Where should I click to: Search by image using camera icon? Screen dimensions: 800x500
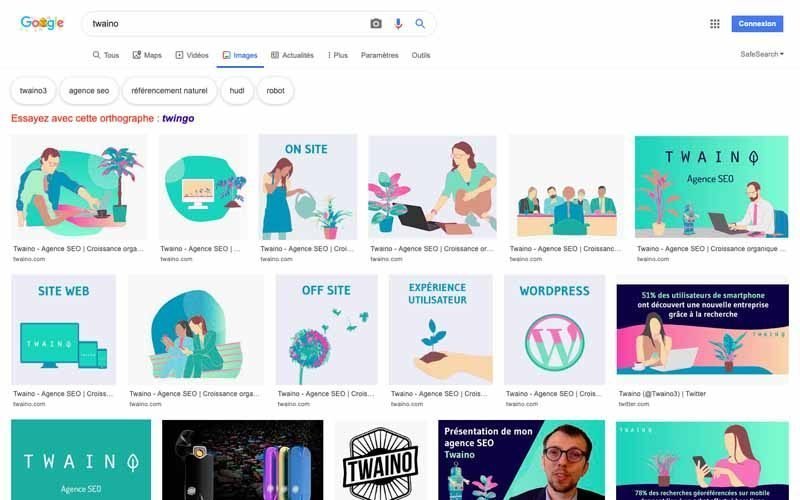click(x=376, y=23)
